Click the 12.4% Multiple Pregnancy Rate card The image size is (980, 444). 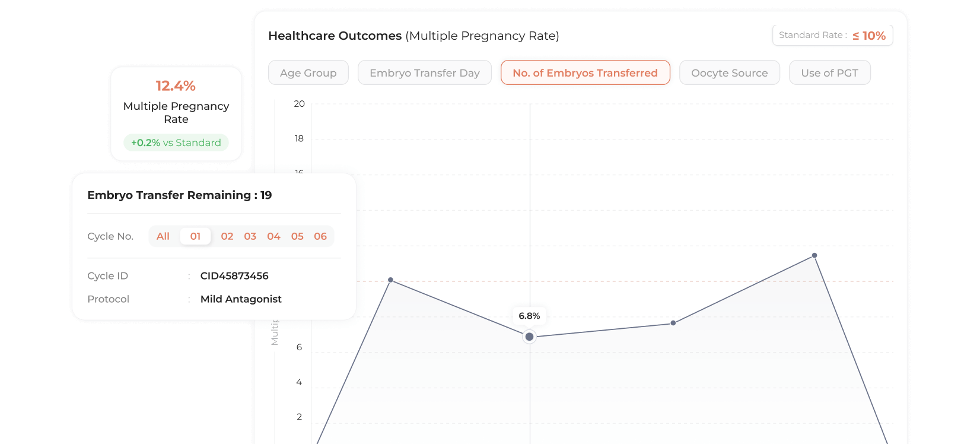pos(176,101)
